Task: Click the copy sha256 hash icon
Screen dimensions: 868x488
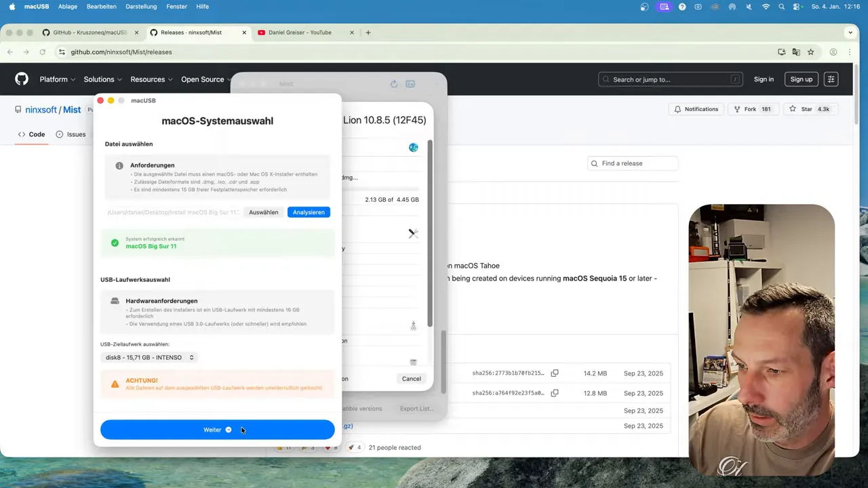Action: click(x=555, y=373)
